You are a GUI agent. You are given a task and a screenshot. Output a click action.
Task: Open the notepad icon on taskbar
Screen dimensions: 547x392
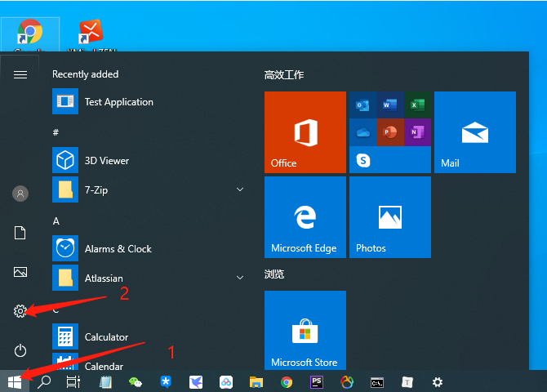point(105,382)
